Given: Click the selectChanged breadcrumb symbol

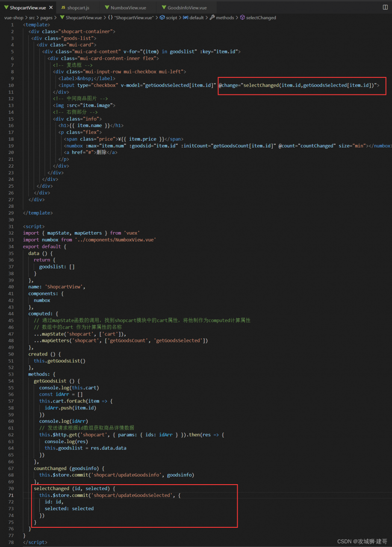Looking at the screenshot, I should click(x=258, y=18).
